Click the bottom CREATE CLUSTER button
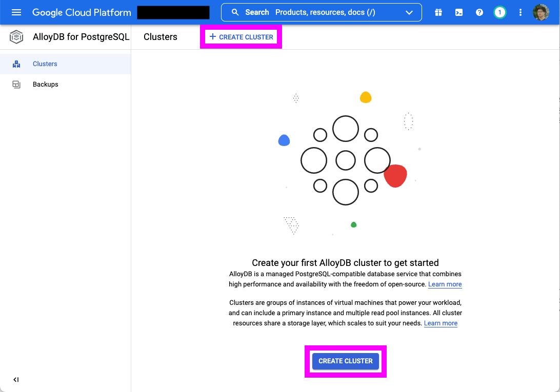The image size is (560, 392). (345, 361)
